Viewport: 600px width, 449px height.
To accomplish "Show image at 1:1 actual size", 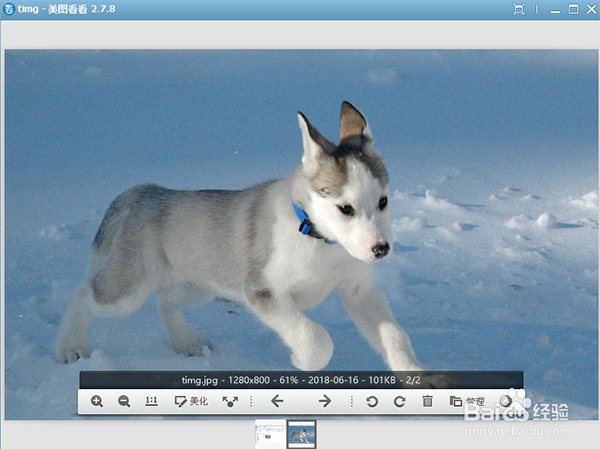I will click(x=152, y=401).
